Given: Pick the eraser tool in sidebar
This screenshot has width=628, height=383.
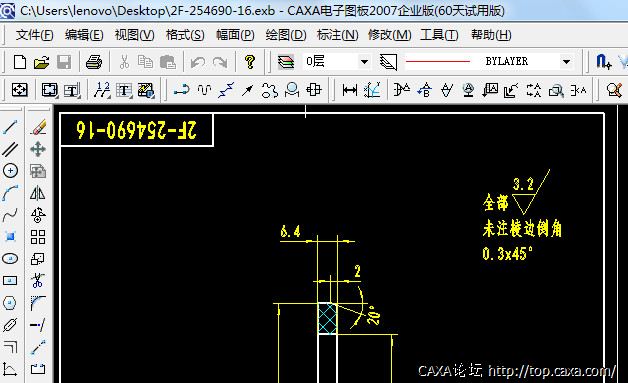Looking at the screenshot, I should (x=38, y=127).
